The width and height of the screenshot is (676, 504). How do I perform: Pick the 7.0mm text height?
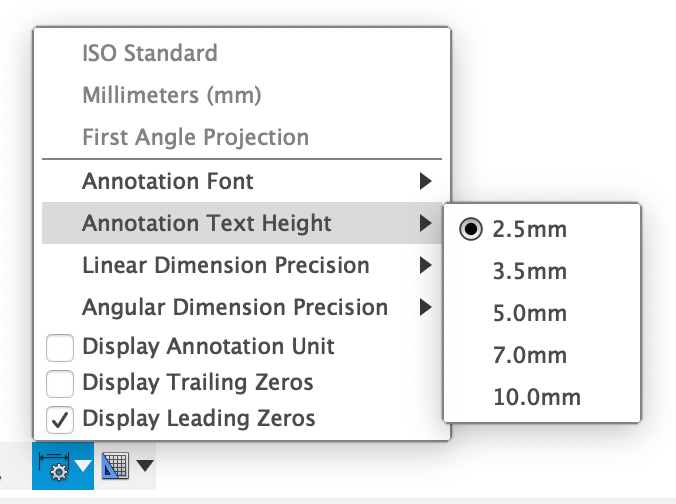click(x=529, y=355)
